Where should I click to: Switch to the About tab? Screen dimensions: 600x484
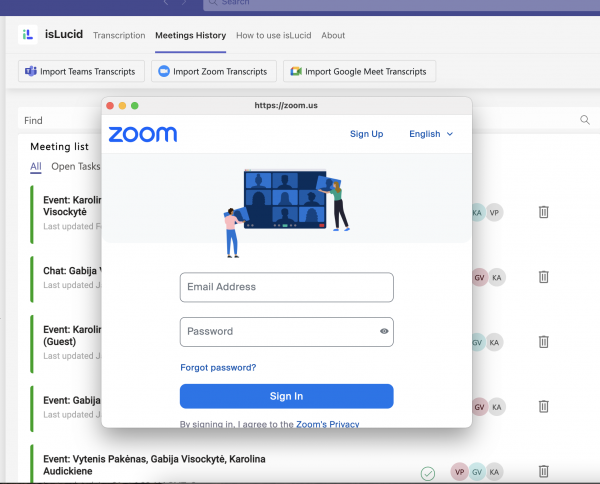(x=333, y=35)
